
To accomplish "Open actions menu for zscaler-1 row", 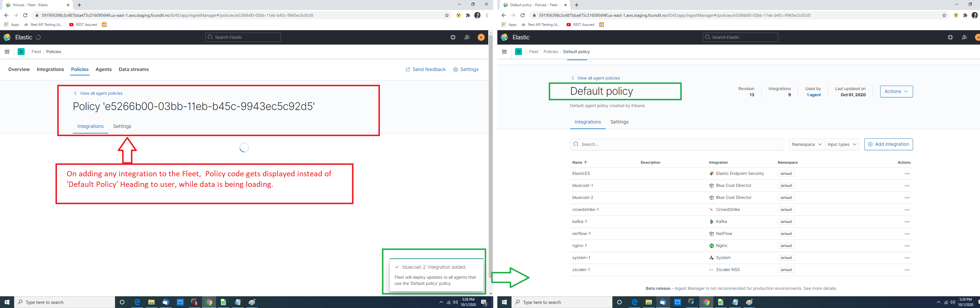I will click(x=907, y=270).
